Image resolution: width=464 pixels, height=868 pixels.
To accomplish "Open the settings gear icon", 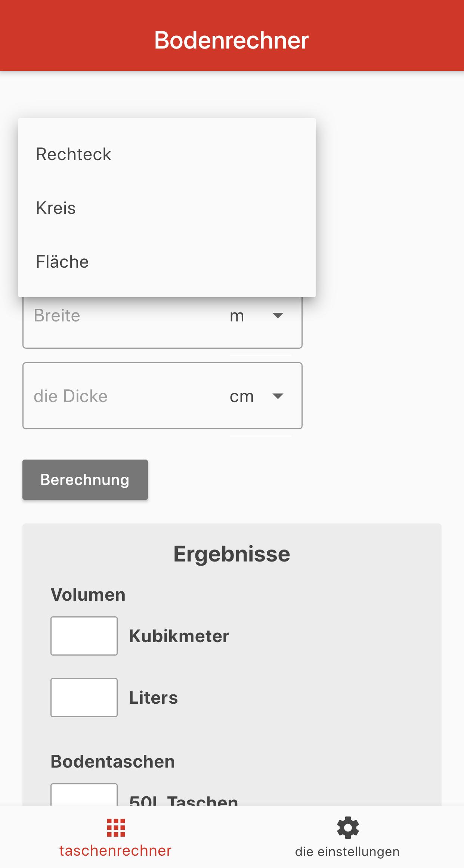I will tap(348, 828).
